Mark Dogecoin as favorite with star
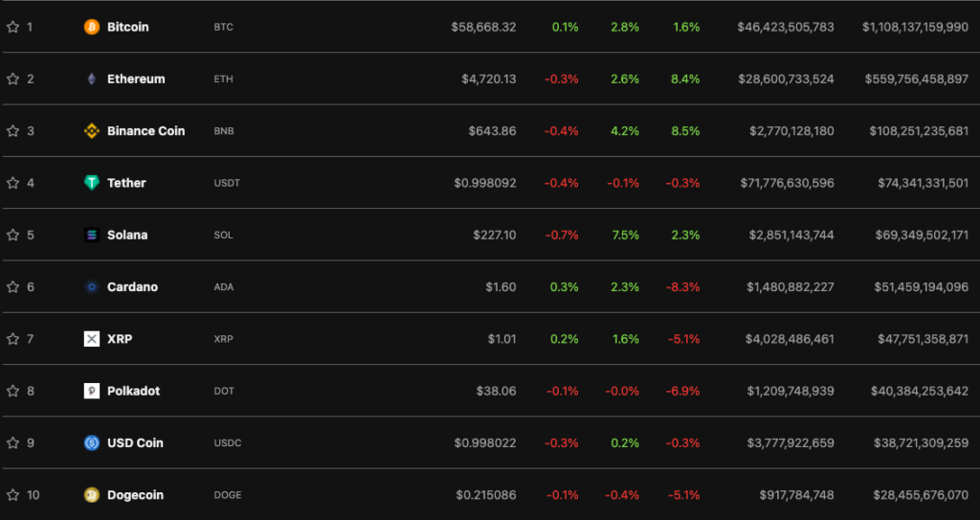Viewport: 980px width, 520px height. (13, 495)
